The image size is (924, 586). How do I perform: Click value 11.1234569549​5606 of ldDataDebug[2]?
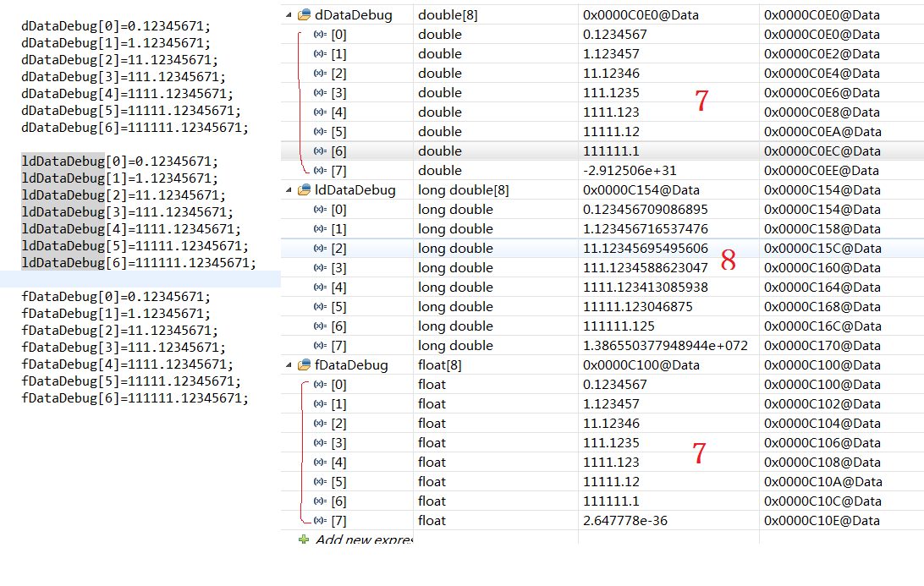tap(646, 248)
